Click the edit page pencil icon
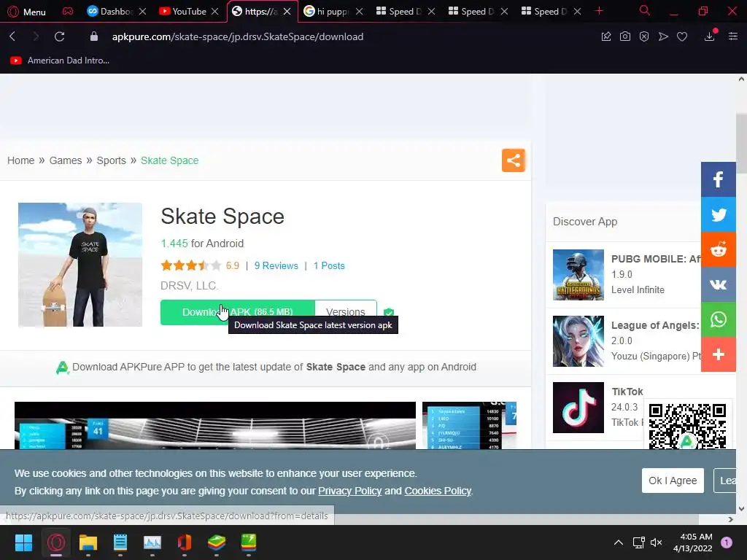Image resolution: width=747 pixels, height=560 pixels. 606,36
